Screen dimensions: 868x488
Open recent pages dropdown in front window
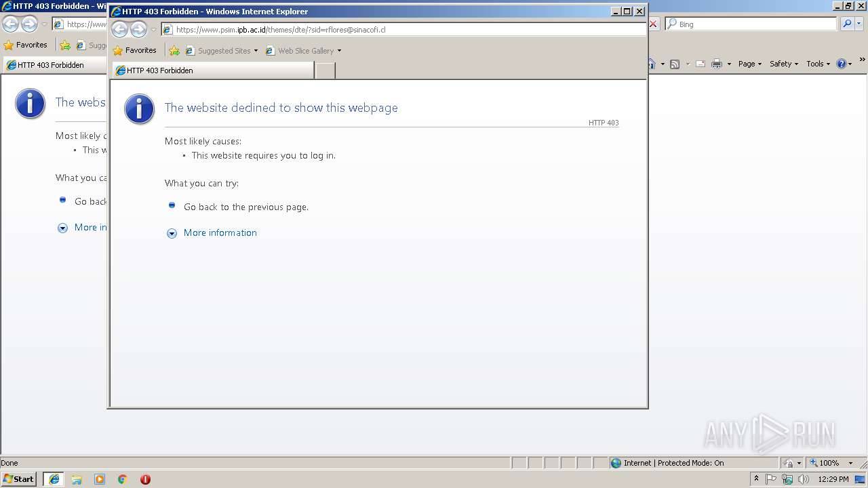(153, 30)
